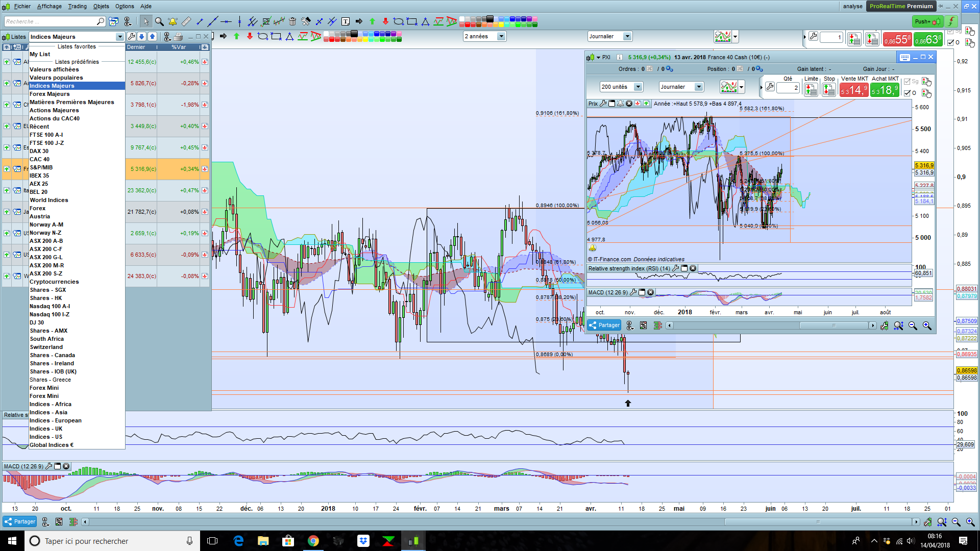
Task: Toggle the O checkbox in order panel
Action: [907, 93]
